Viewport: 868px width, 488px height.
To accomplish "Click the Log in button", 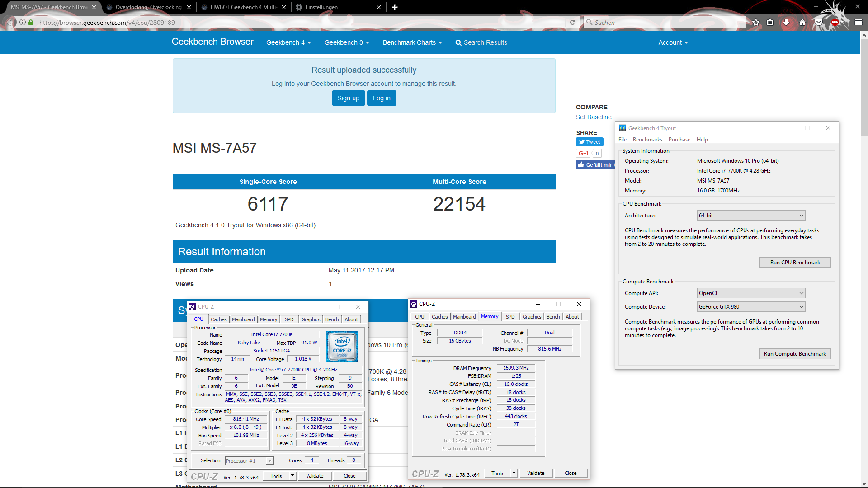I will [382, 98].
